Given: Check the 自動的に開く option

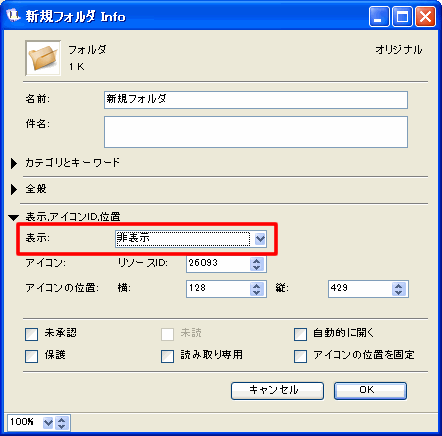Looking at the screenshot, I should point(300,334).
